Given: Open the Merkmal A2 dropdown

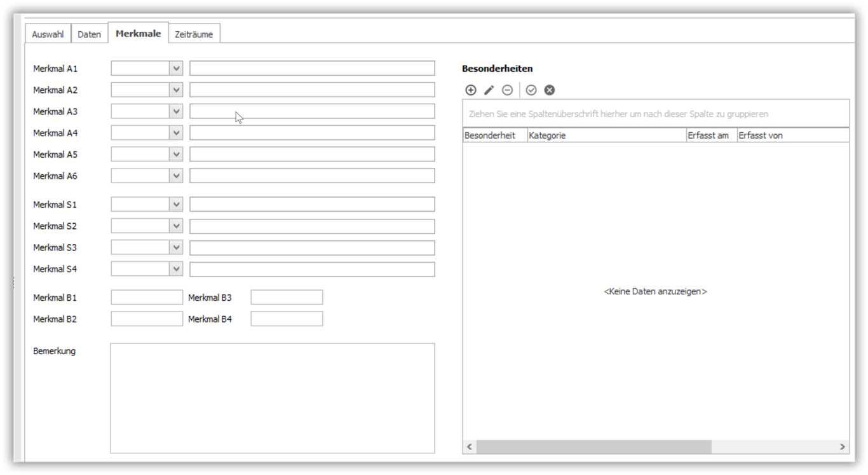Looking at the screenshot, I should pyautogui.click(x=176, y=90).
